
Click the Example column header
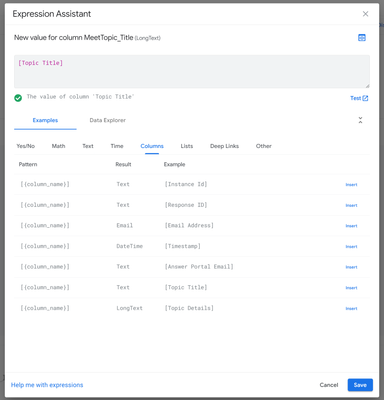(x=174, y=164)
